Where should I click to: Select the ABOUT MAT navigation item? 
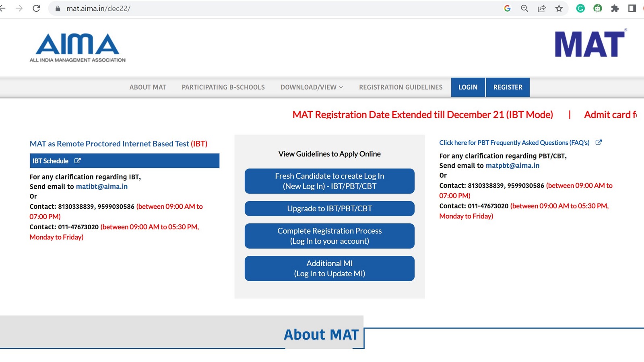tap(148, 87)
